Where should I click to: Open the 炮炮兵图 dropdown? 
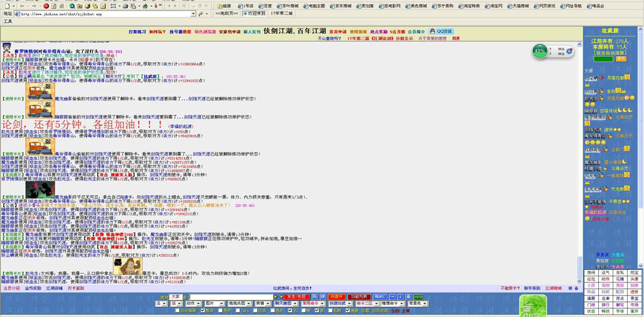[x=240, y=303]
